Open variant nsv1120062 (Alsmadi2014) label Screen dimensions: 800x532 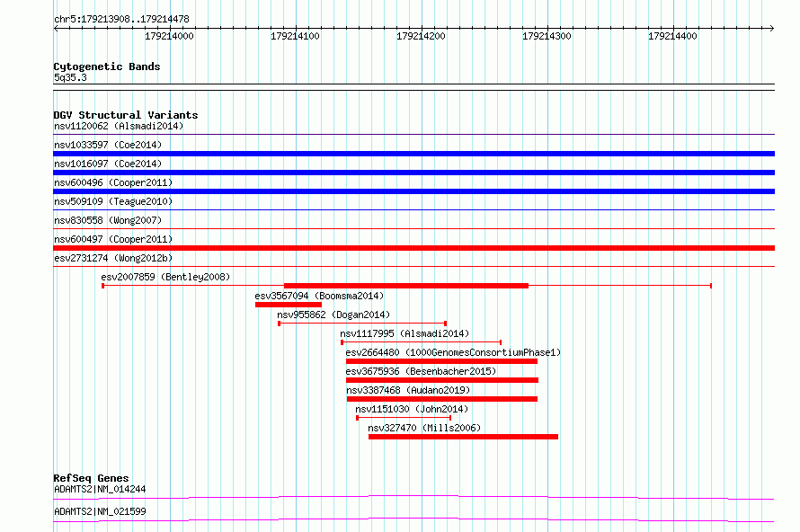(x=119, y=126)
